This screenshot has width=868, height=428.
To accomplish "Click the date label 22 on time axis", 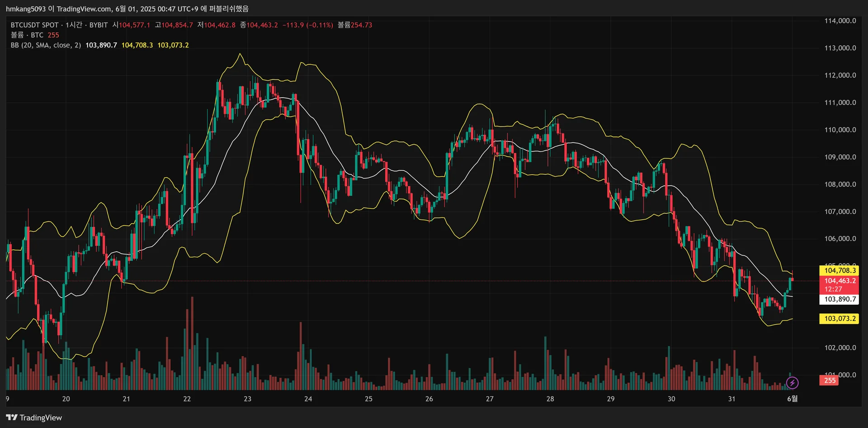I will [187, 399].
